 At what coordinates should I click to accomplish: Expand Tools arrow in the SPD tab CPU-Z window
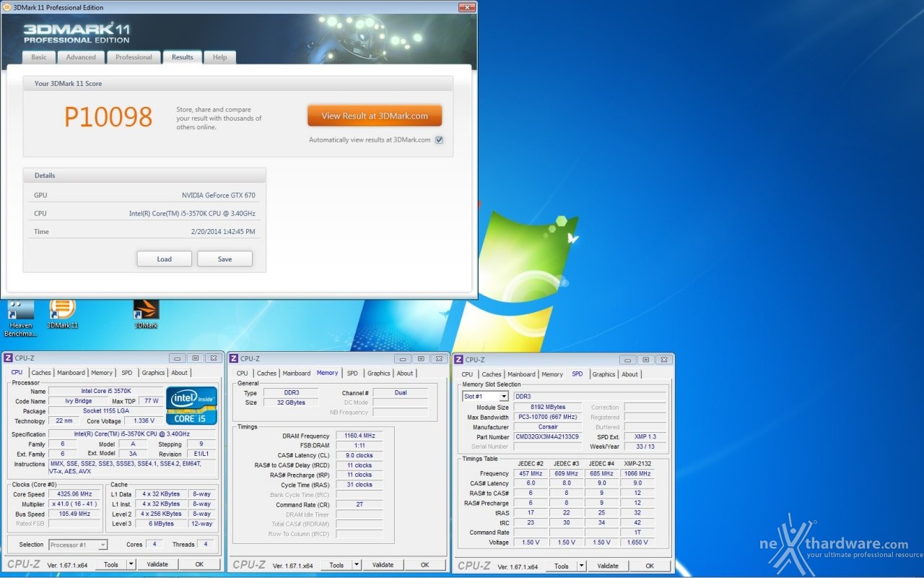tap(582, 566)
